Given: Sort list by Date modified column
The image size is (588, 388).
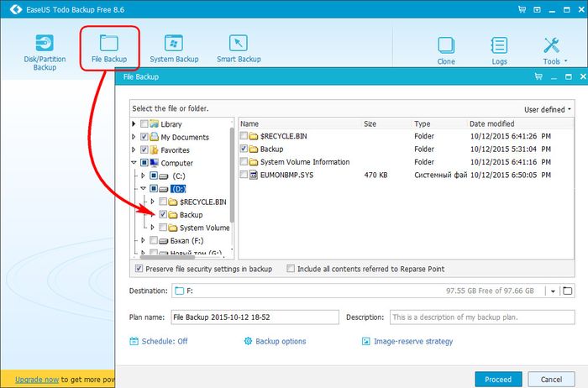Looking at the screenshot, I should [x=520, y=123].
